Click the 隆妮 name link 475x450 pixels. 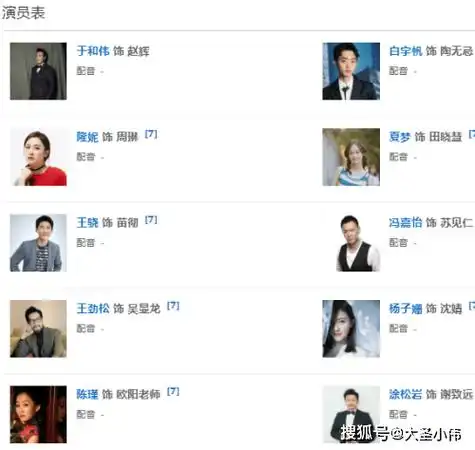point(87,137)
